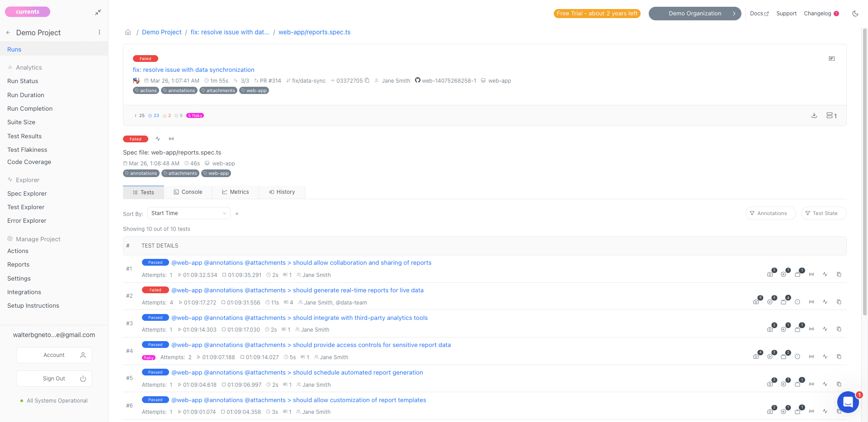
Task: Click the Account button
Action: coord(54,355)
